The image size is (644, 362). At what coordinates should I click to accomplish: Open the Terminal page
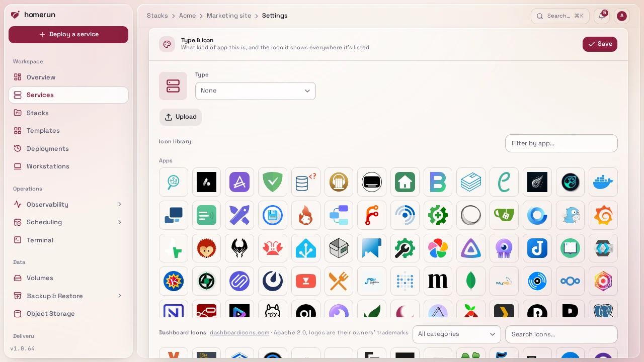tap(68, 240)
